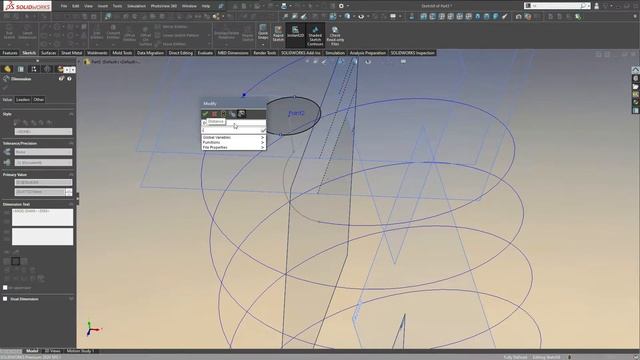Switch to the Mold Tools tab
The height and width of the screenshot is (360, 640).
(x=122, y=53)
